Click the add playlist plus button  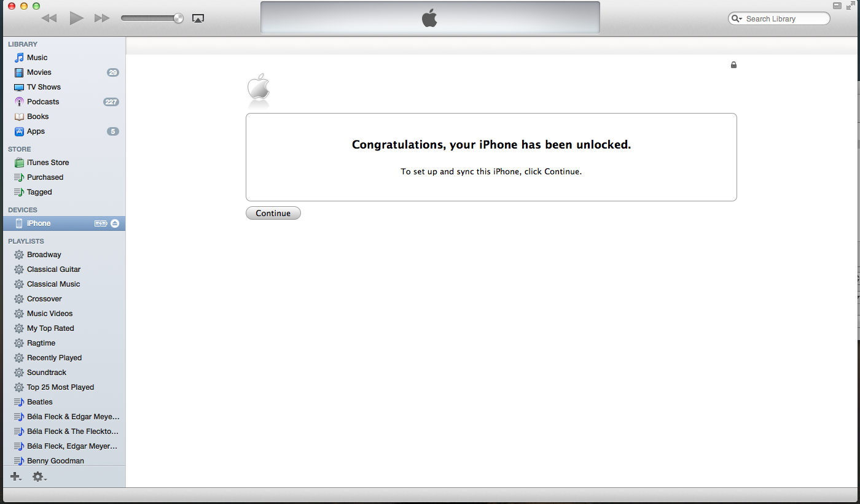16,476
